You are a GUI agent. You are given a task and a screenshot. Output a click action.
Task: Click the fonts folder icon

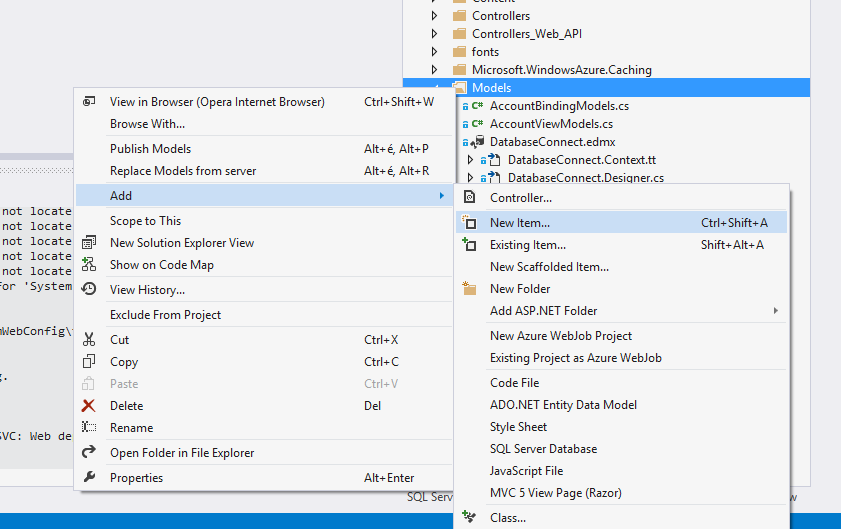pos(460,52)
